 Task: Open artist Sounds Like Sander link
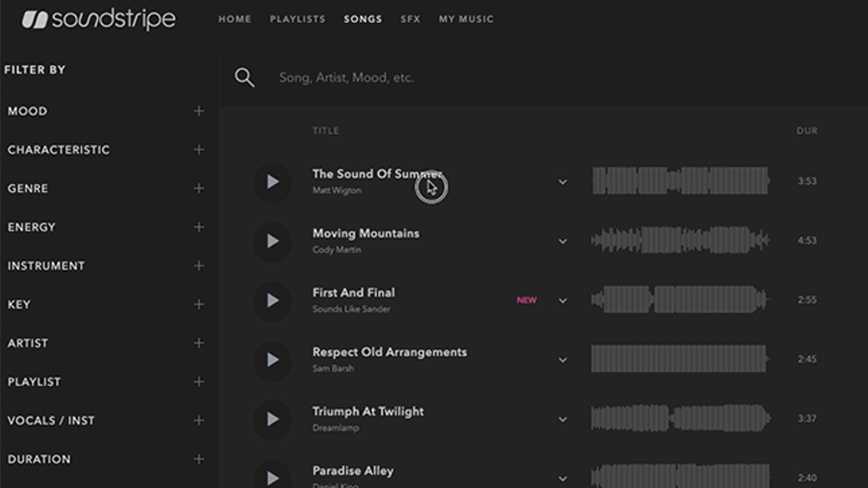351,309
